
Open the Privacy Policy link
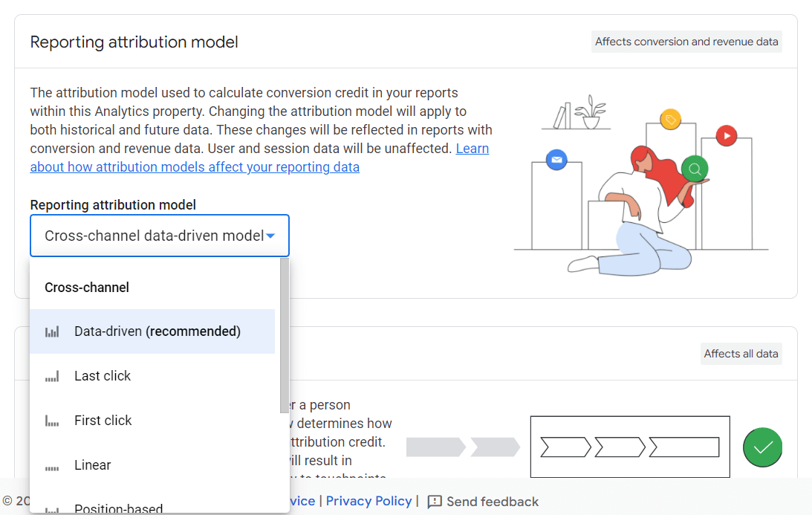coord(368,501)
